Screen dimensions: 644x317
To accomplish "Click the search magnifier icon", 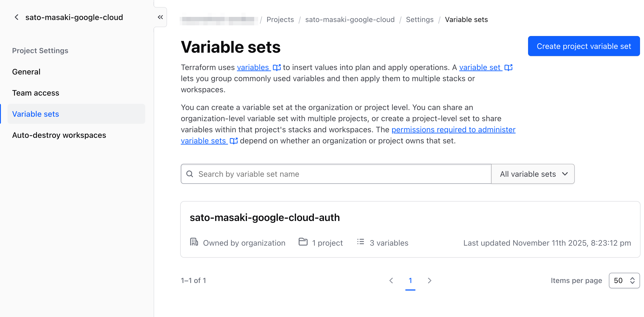I will 190,174.
